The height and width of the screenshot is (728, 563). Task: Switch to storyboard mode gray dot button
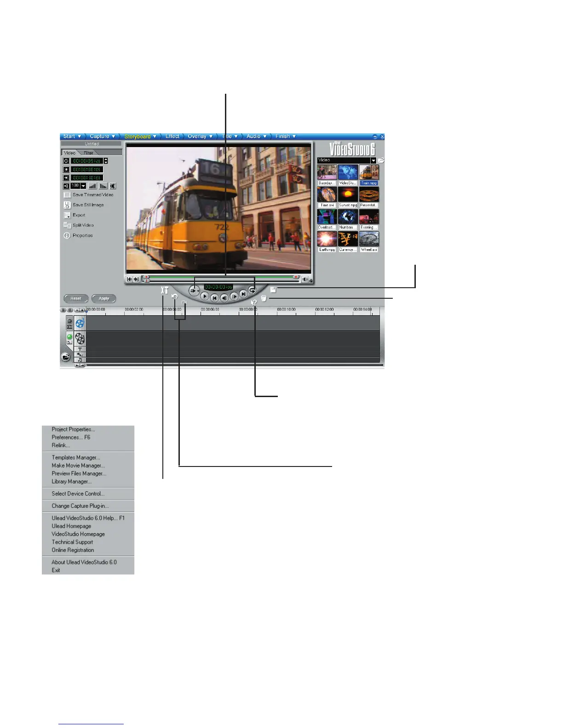(69, 321)
